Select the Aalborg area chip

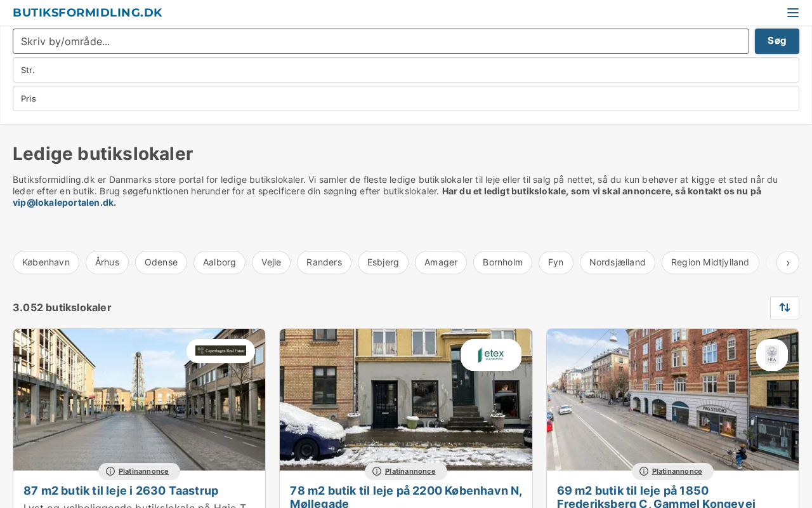point(219,262)
